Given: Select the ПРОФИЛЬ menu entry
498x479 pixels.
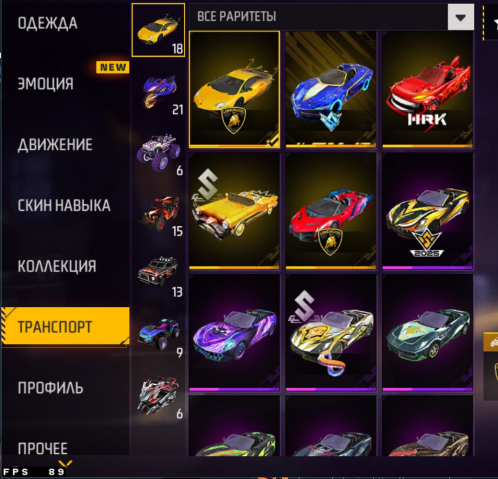Looking at the screenshot, I should 50,388.
